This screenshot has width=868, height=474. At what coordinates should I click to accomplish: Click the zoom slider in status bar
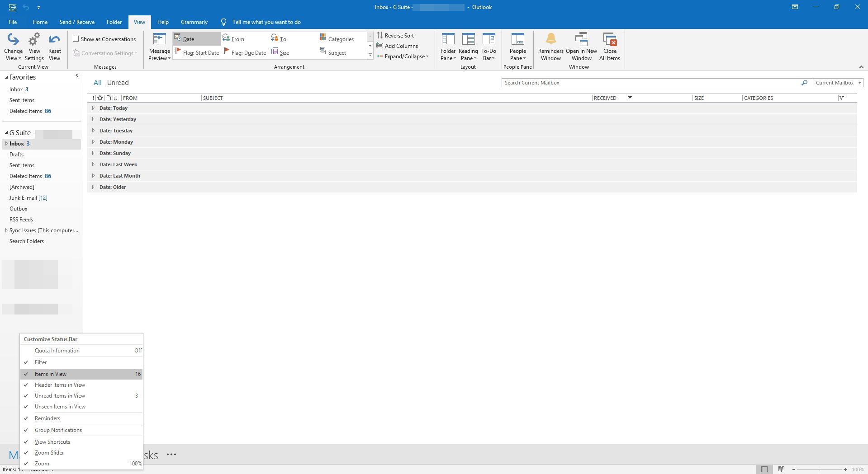coord(819,469)
